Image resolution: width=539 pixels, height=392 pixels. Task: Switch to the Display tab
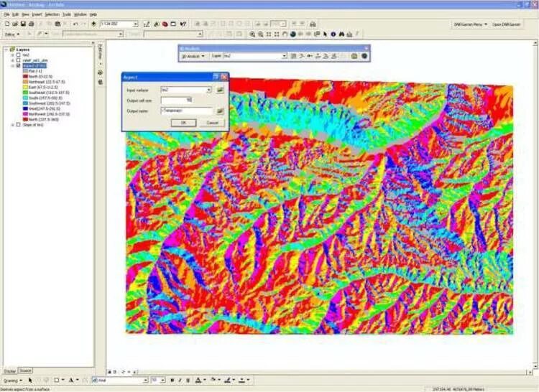[9, 371]
